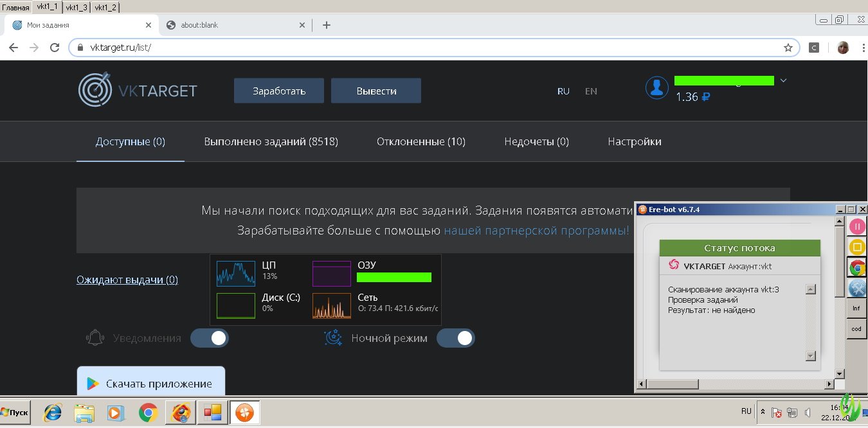The width and height of the screenshot is (868, 428).
Task: Bookmark this page with the star icon
Action: [x=788, y=48]
